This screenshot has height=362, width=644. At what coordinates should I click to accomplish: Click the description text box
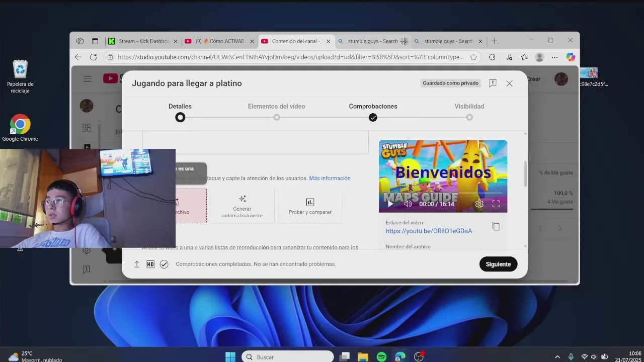point(256,142)
